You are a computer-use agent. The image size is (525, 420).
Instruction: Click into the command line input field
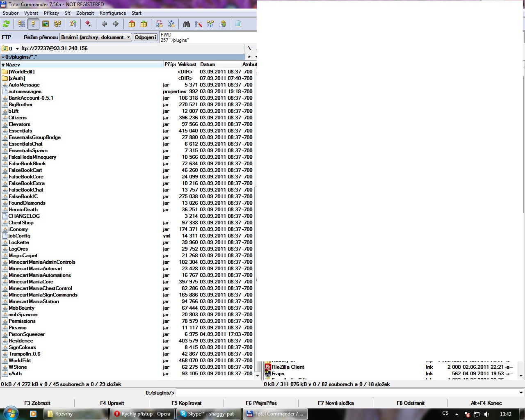[x=347, y=393]
